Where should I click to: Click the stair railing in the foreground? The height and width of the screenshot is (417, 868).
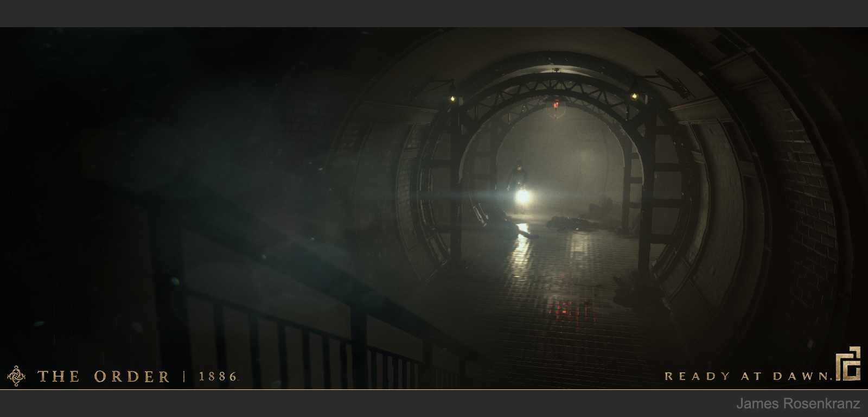(x=304, y=326)
